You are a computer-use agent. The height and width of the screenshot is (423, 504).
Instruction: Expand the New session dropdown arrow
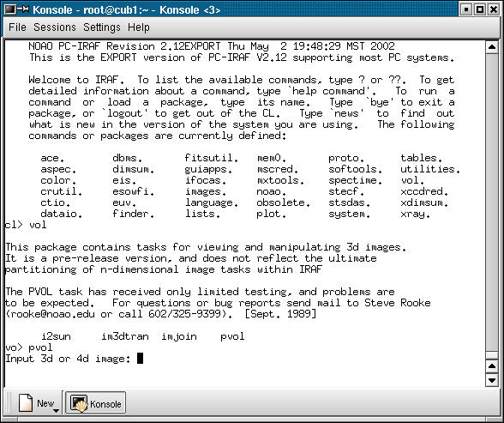tap(56, 411)
